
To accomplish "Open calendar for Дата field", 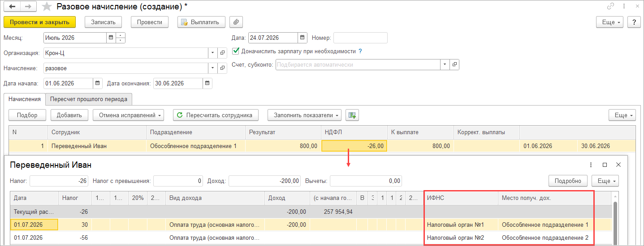I will coord(303,38).
